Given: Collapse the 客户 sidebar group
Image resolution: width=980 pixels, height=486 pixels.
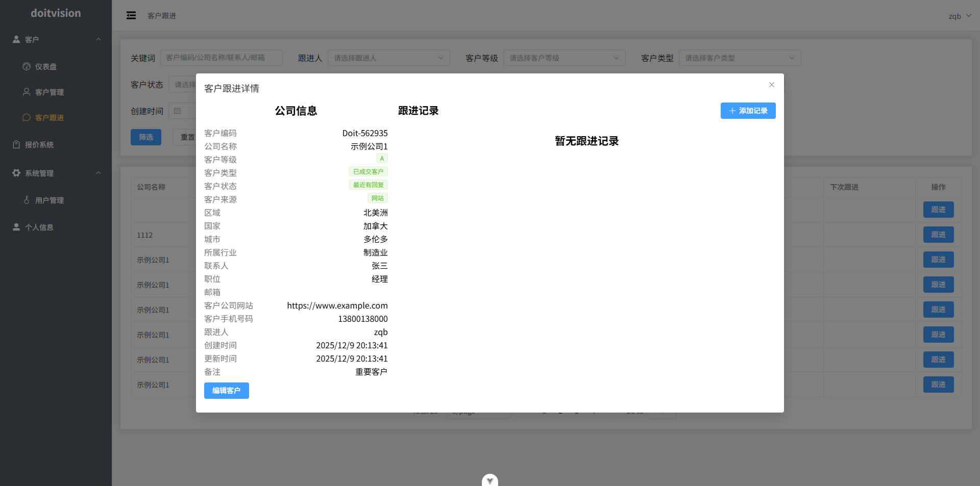Looking at the screenshot, I should coord(56,39).
